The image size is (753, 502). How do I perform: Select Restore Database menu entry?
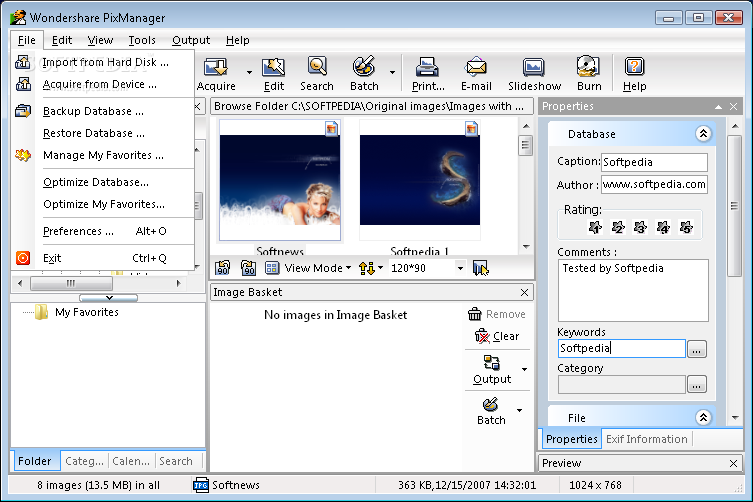point(103,134)
